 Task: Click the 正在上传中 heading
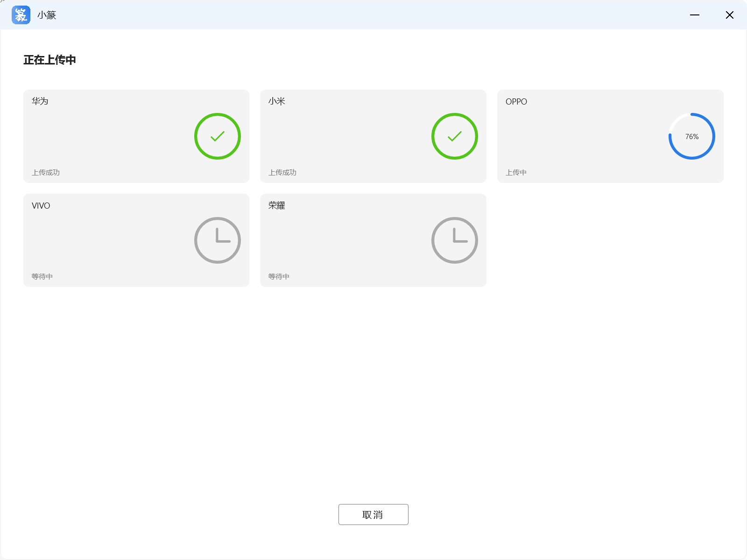tap(50, 60)
